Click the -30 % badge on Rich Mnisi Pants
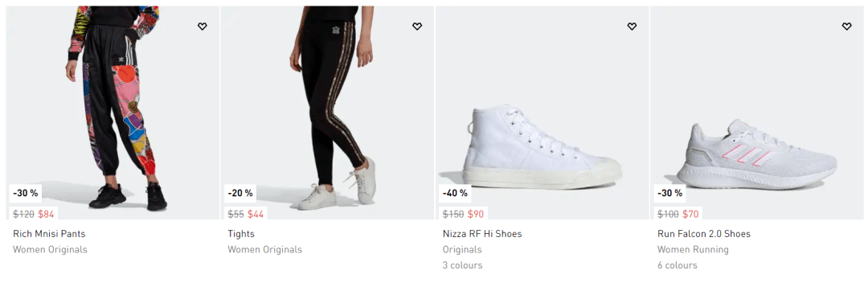 click(26, 193)
